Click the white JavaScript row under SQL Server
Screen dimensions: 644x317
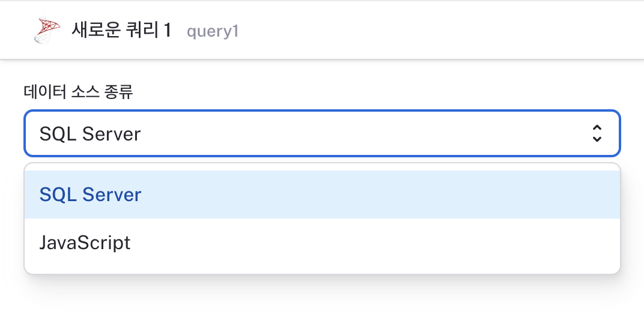[x=322, y=243]
